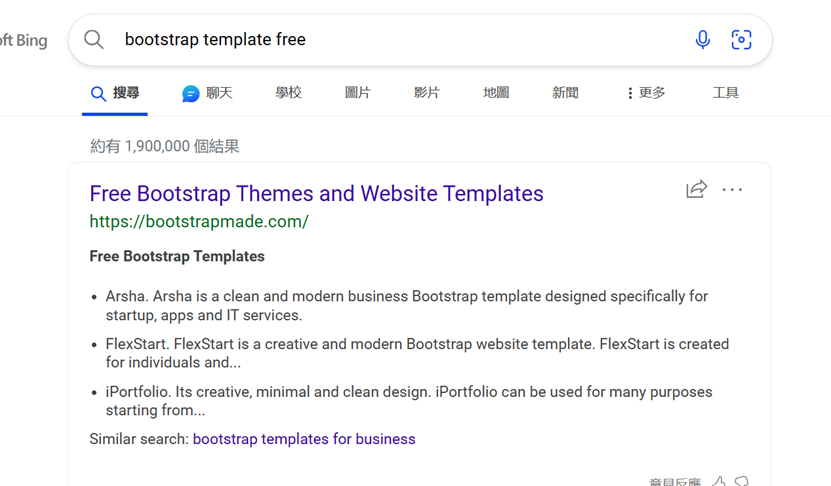Click the https://bootstrapmade.com/ URL
Viewport: 831px width, 486px height.
(x=199, y=222)
